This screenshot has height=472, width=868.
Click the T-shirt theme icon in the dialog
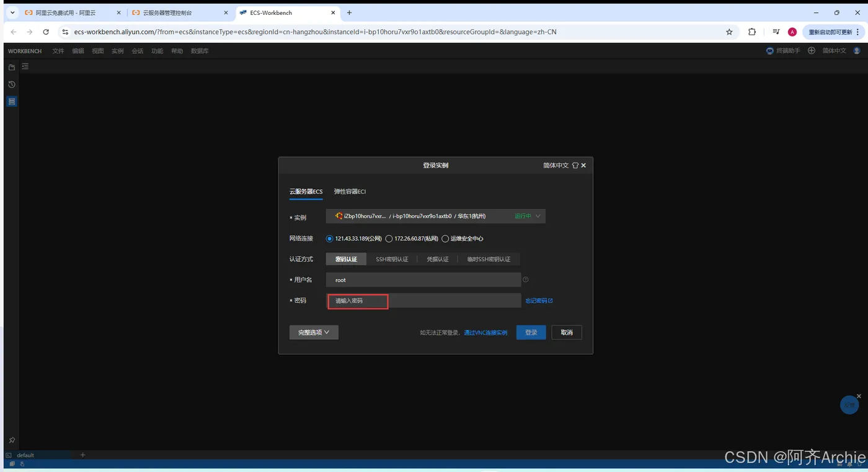click(x=575, y=166)
